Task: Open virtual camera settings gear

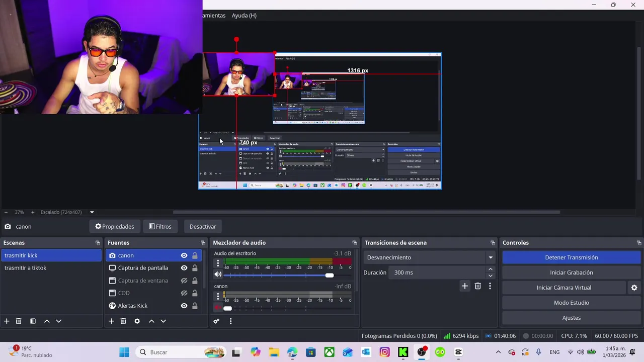Action: click(634, 288)
